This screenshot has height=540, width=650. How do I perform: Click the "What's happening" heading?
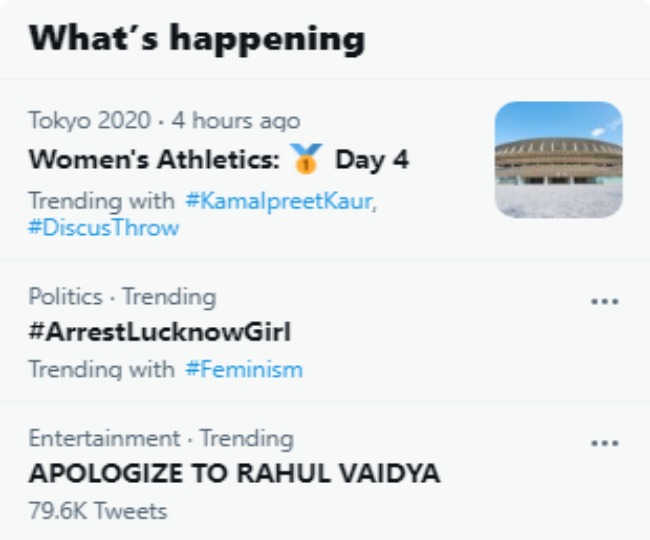(x=196, y=39)
